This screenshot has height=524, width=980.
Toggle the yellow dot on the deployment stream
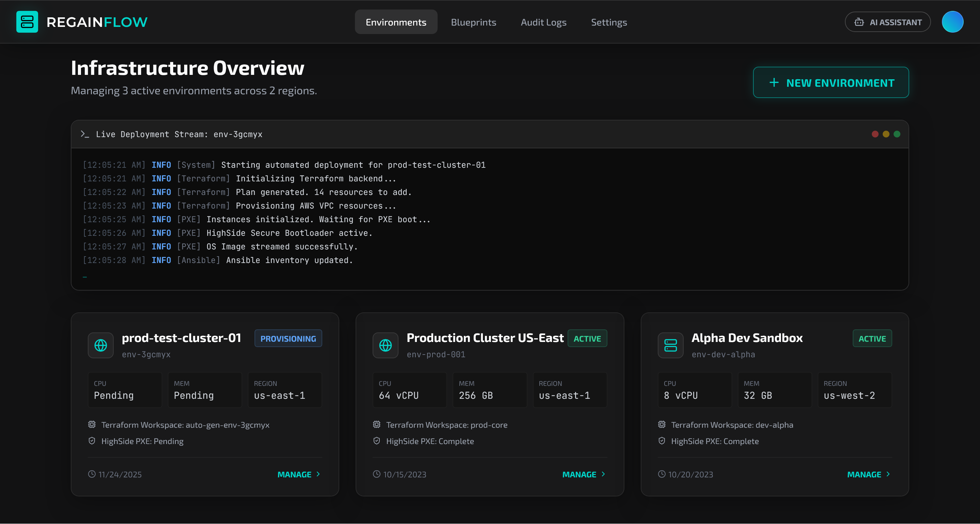pyautogui.click(x=886, y=134)
